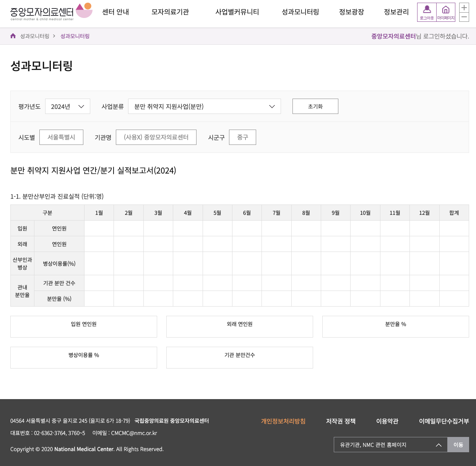
Task: Open the 개인정보처리방침 link
Action: pyautogui.click(x=283, y=421)
